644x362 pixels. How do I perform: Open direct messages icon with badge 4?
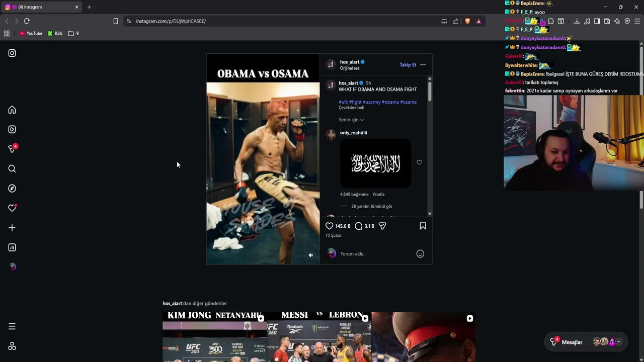[x=12, y=149]
